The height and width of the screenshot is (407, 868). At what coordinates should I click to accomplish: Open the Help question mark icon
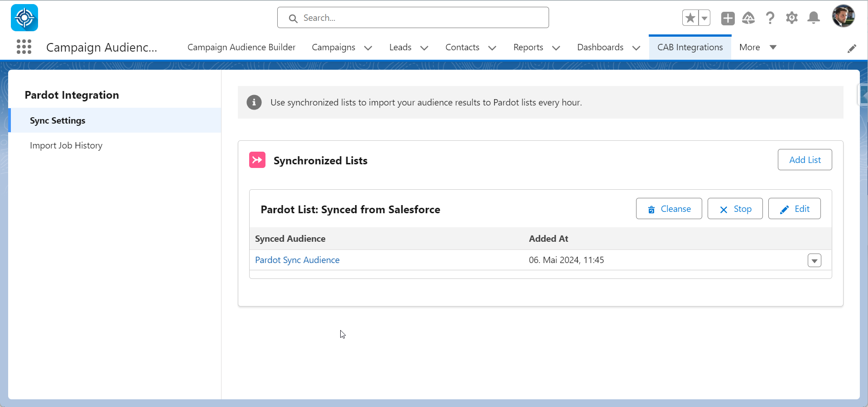(770, 18)
